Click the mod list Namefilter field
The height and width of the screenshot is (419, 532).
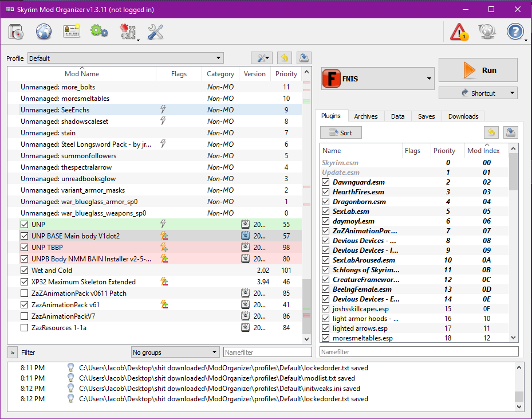tap(267, 353)
